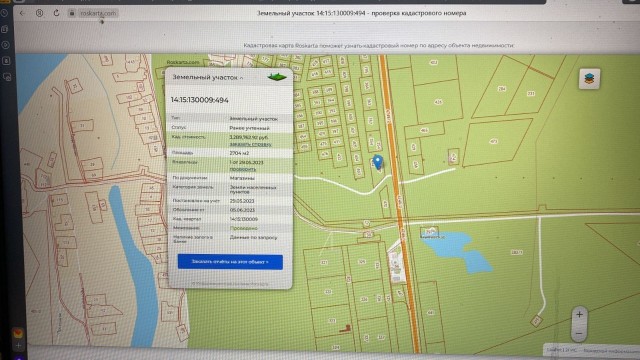
Task: Click the проверить link under owners
Action: click(242, 169)
